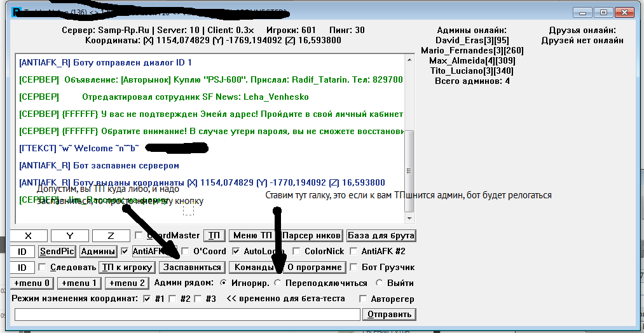The width and height of the screenshot is (644, 333).
Task: Toggle the AntiAFK #2 checkbox
Action: pyautogui.click(x=355, y=251)
